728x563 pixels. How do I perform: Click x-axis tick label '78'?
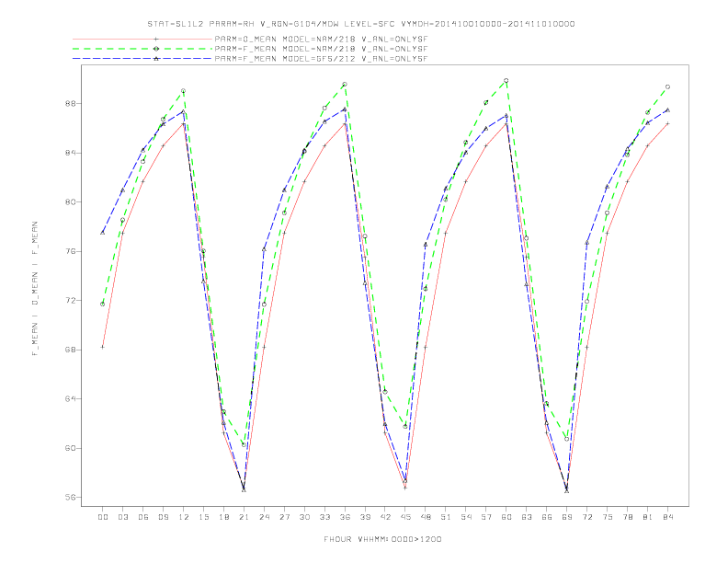click(628, 517)
